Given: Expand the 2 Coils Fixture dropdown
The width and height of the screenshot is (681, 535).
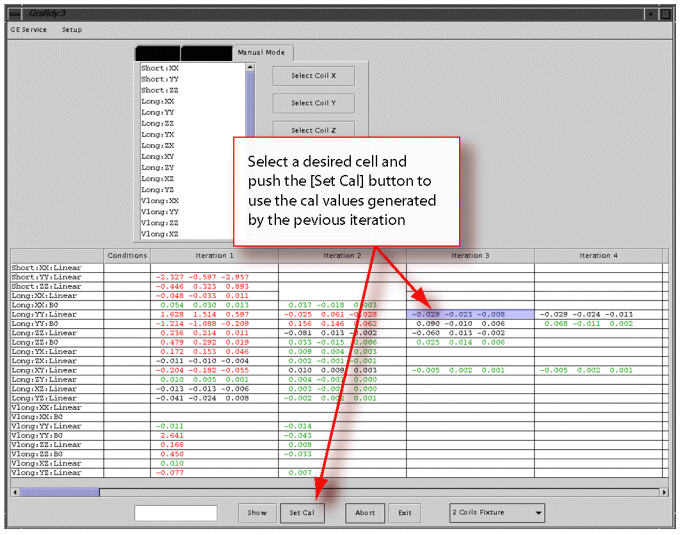Looking at the screenshot, I should tap(497, 513).
